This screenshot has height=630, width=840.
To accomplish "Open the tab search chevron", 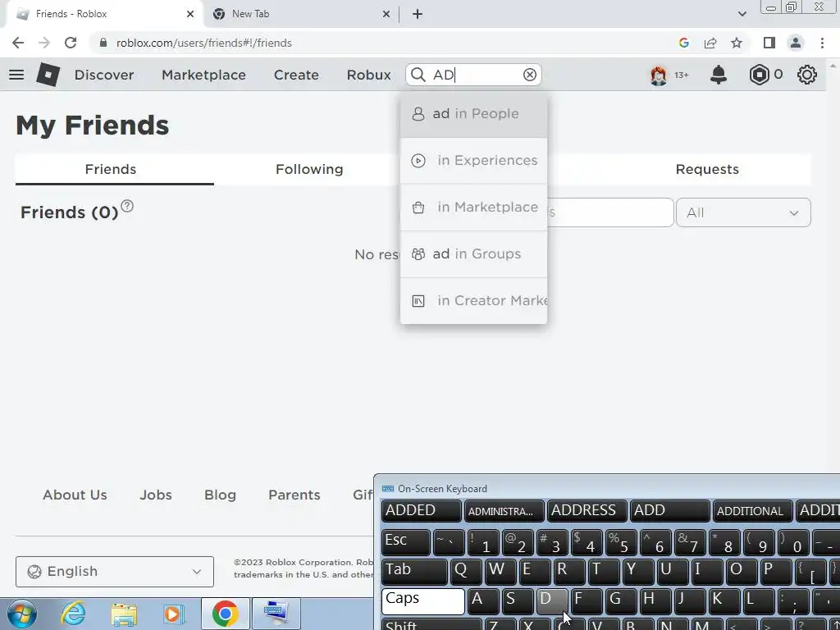I will pos(742,15).
